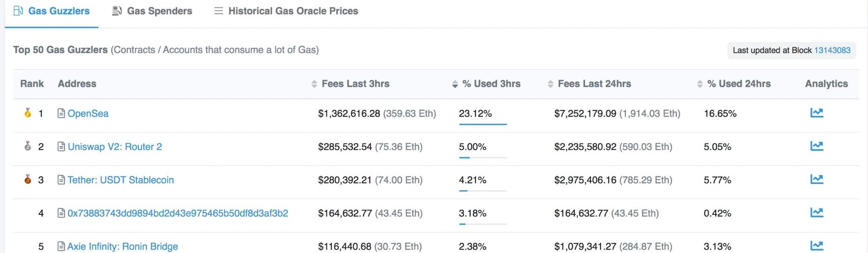Open Uniswap V2 Router 2 analytics chart
868x253 pixels.
(816, 146)
